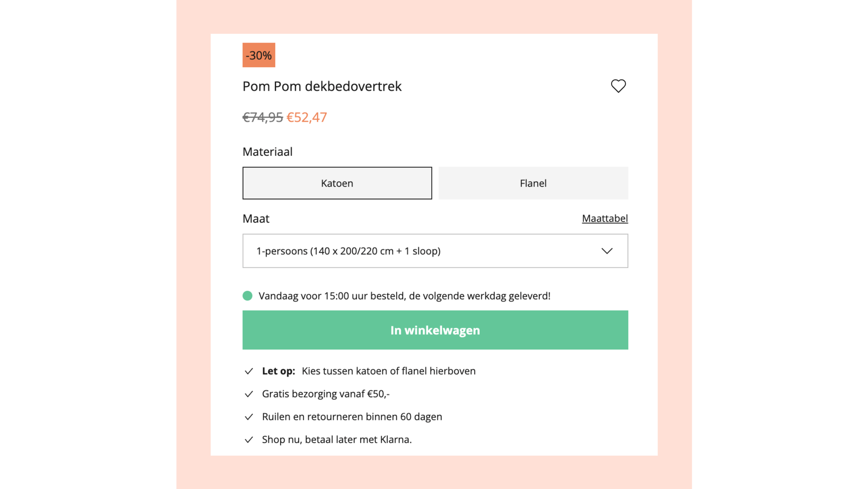Click the checkmark beside 'Ruilen en retourneren'
Image resolution: width=868 pixels, height=489 pixels.
[249, 417]
